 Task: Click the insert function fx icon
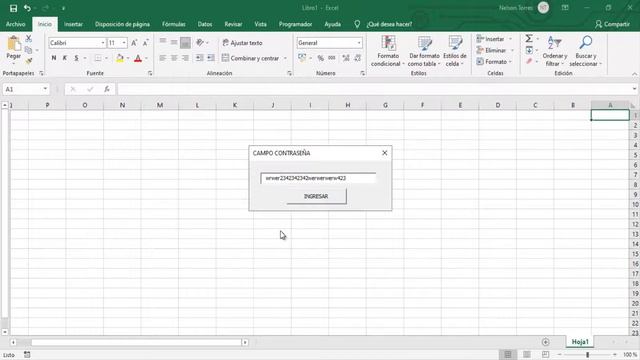coord(107,89)
